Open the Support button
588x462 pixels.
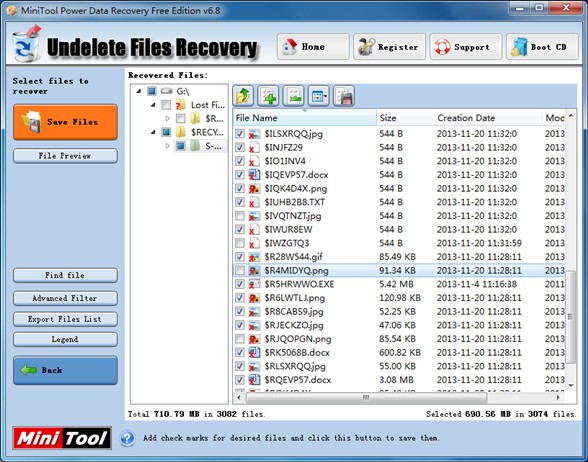click(466, 47)
